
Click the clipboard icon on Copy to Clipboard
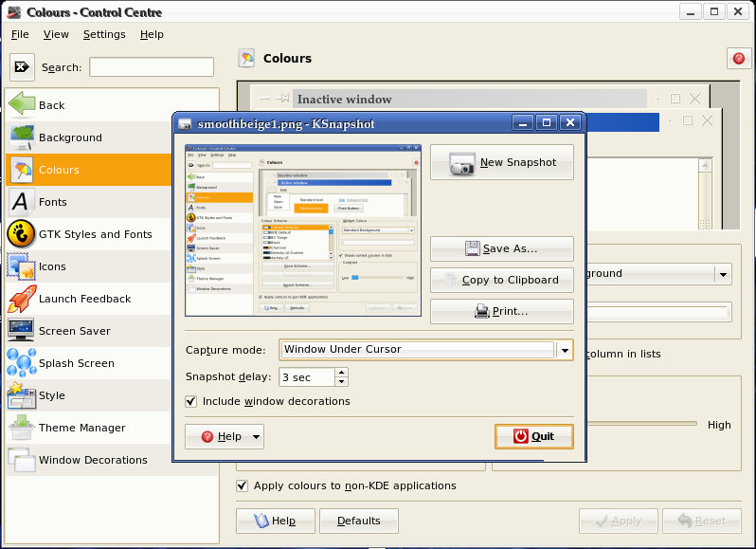tap(452, 280)
